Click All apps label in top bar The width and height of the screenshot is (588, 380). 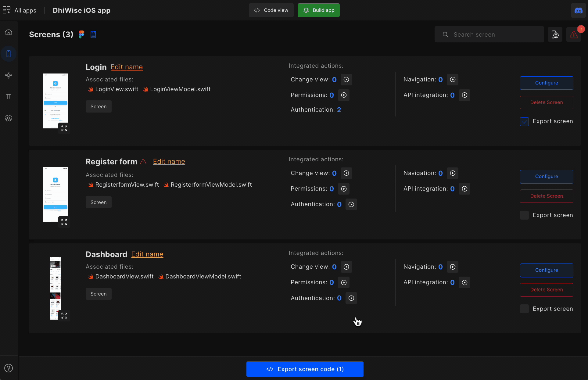click(x=25, y=10)
